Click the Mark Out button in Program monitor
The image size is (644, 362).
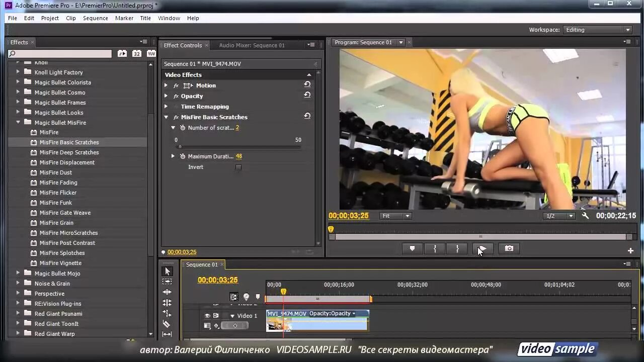tap(457, 248)
